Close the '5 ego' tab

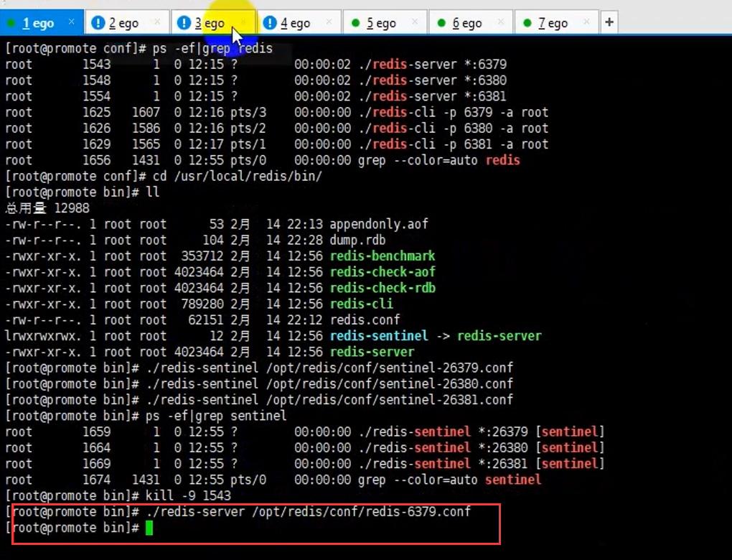415,22
